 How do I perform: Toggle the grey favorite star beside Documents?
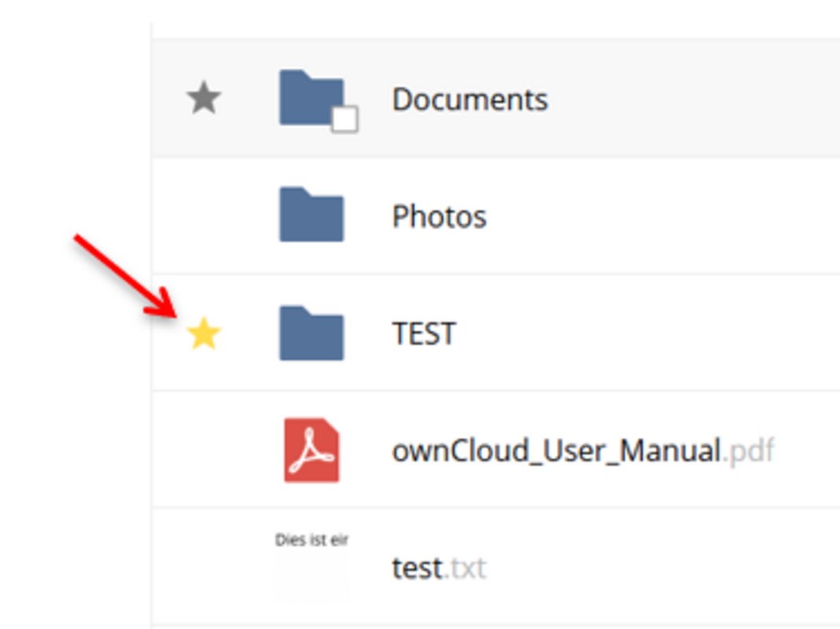[x=204, y=100]
